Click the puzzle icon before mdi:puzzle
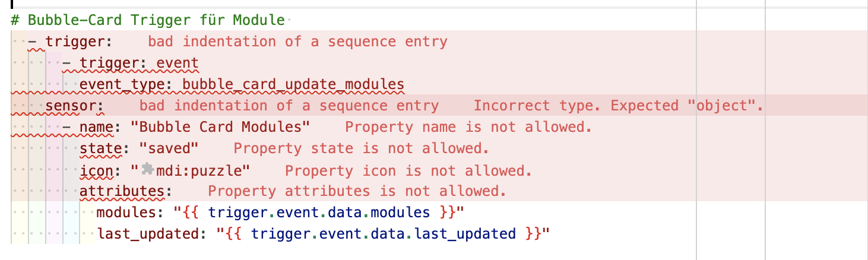The width and height of the screenshot is (868, 260). [x=148, y=170]
